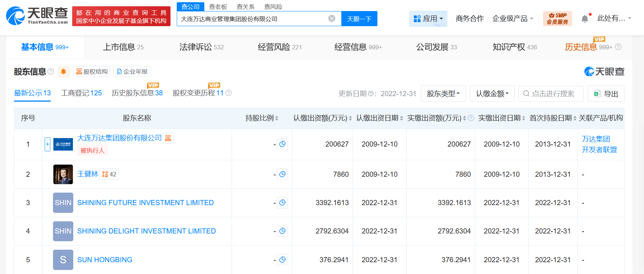Open the 认缴金额 filter dropdown
Image resolution: width=644 pixels, height=274 pixels.
tap(492, 94)
